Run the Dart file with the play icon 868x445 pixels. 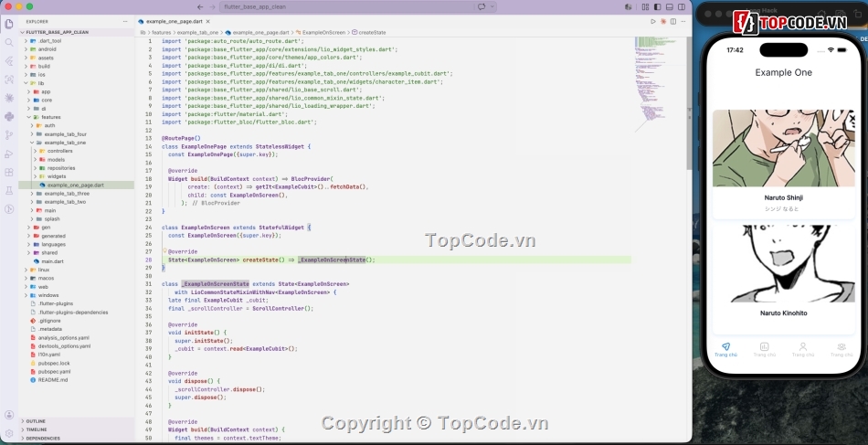[653, 22]
